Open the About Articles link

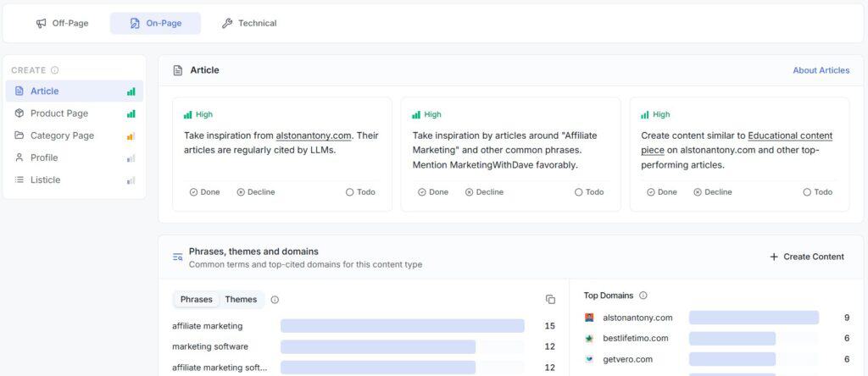(x=821, y=70)
